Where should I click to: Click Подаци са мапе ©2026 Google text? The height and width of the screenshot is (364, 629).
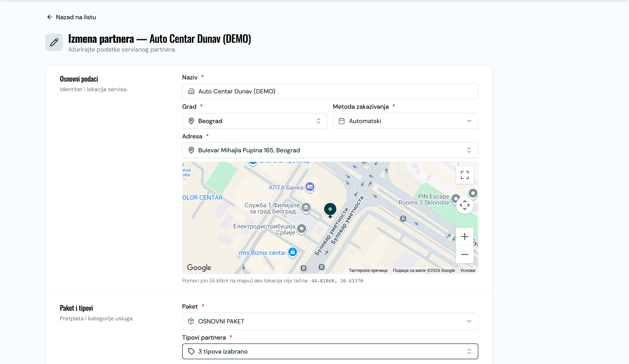point(424,270)
